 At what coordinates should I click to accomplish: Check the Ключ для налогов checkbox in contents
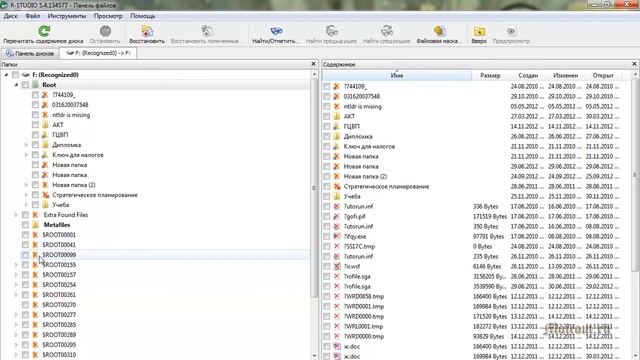[327, 147]
